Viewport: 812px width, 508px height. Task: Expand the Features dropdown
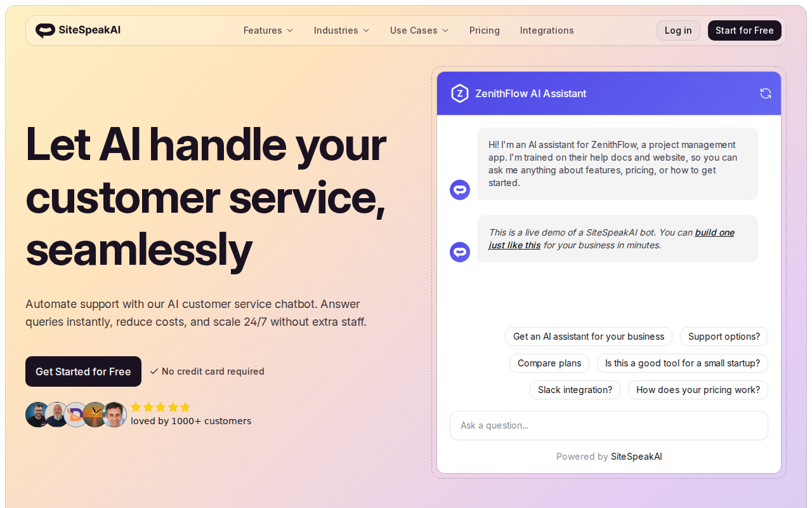point(268,30)
